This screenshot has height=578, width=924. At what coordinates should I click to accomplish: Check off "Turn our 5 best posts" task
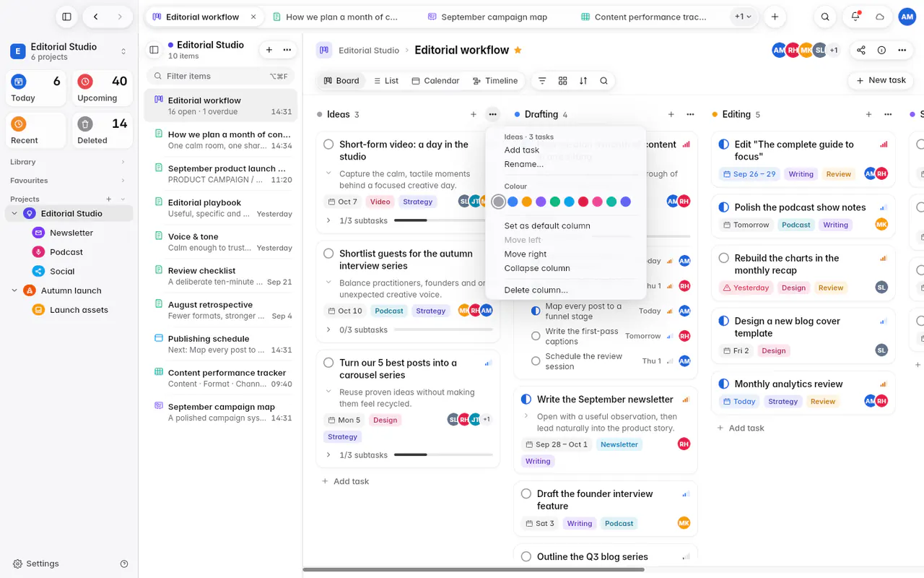coord(328,363)
